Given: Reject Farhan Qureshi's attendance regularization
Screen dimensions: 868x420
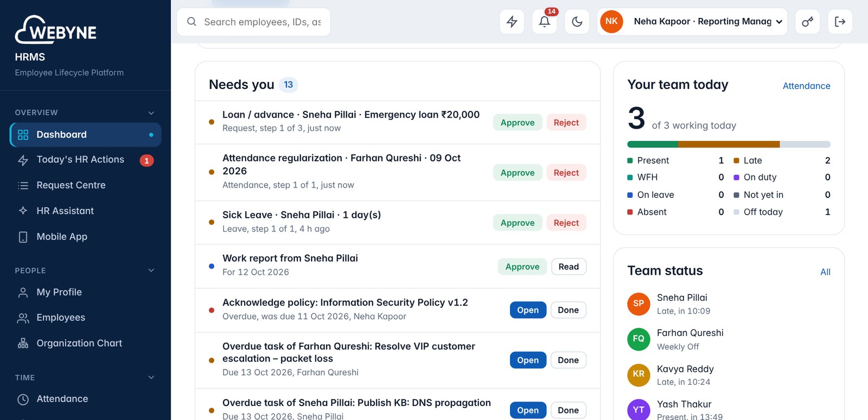Looking at the screenshot, I should tap(566, 172).
